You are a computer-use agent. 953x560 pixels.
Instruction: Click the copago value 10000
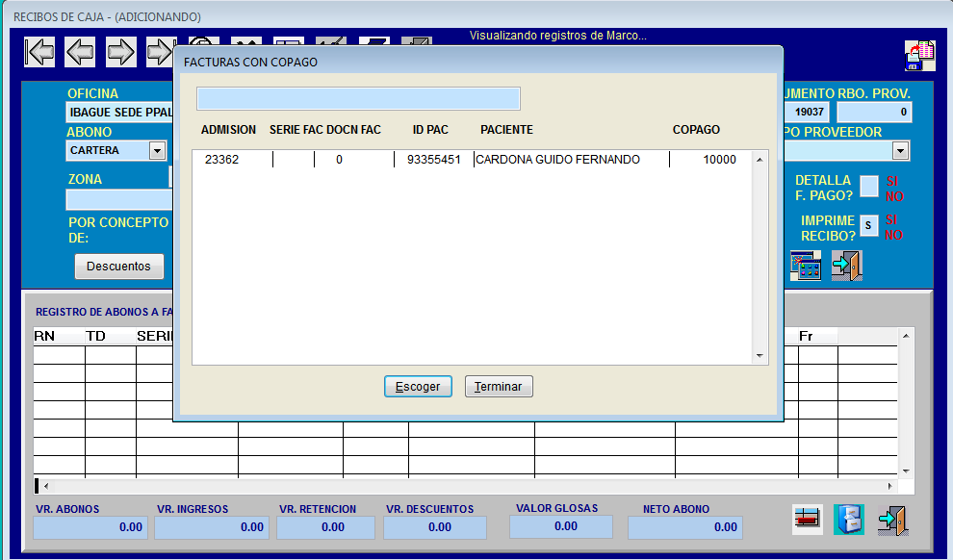pyautogui.click(x=720, y=160)
